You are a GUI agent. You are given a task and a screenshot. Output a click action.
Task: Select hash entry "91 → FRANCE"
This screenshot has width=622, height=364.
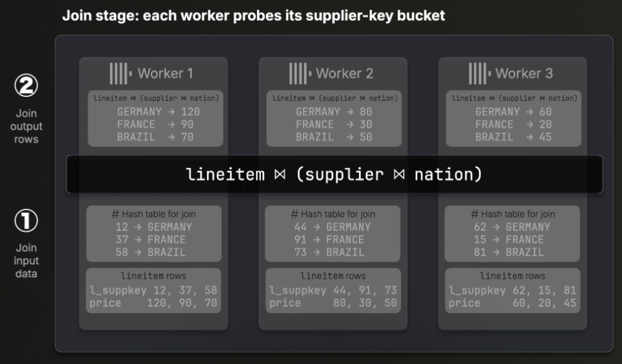329,240
